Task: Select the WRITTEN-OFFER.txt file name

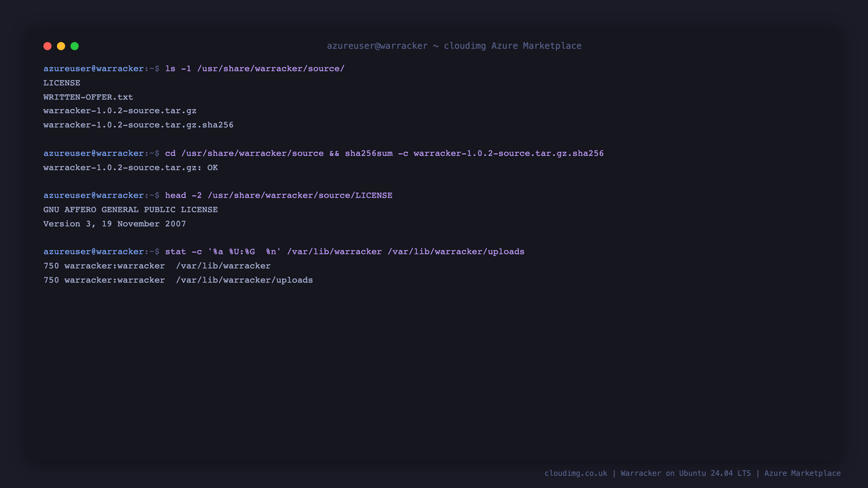Action: pos(88,97)
